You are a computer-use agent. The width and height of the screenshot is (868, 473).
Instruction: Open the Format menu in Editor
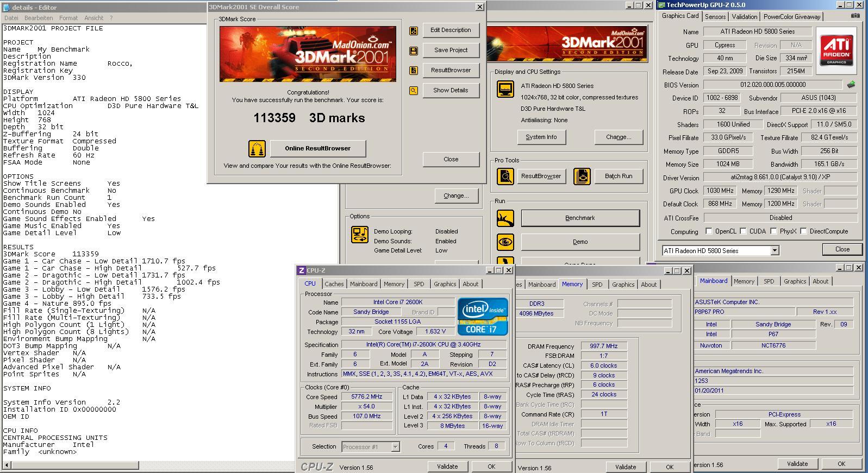point(68,18)
